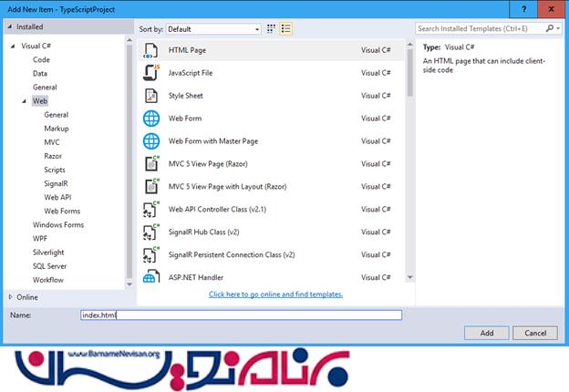Screen dimensions: 569x392
Task: Open the Windows Forms category
Action: coord(57,224)
